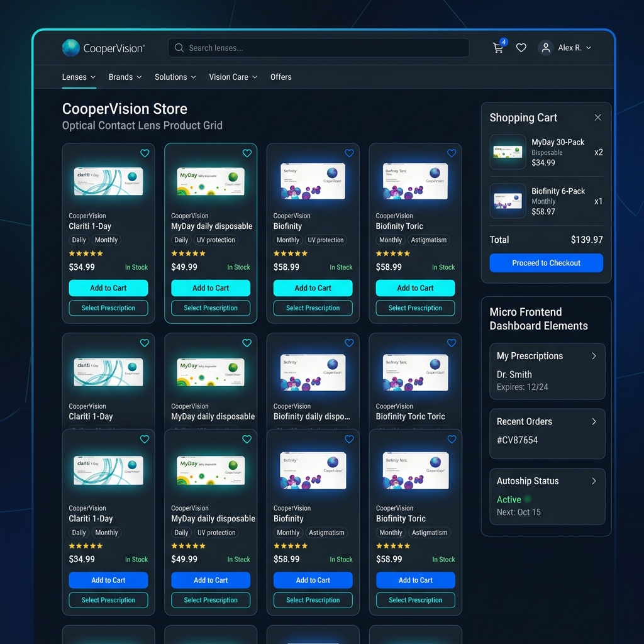Expand the Autoship Status card chevron
The height and width of the screenshot is (644, 644).
(x=594, y=481)
